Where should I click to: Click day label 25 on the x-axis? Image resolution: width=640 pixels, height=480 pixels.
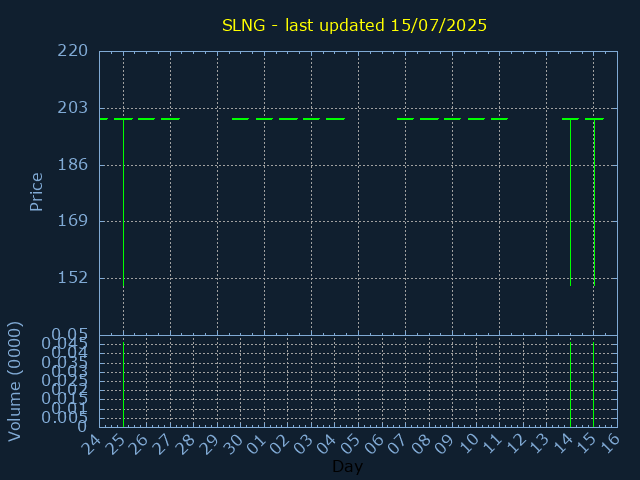115,444
